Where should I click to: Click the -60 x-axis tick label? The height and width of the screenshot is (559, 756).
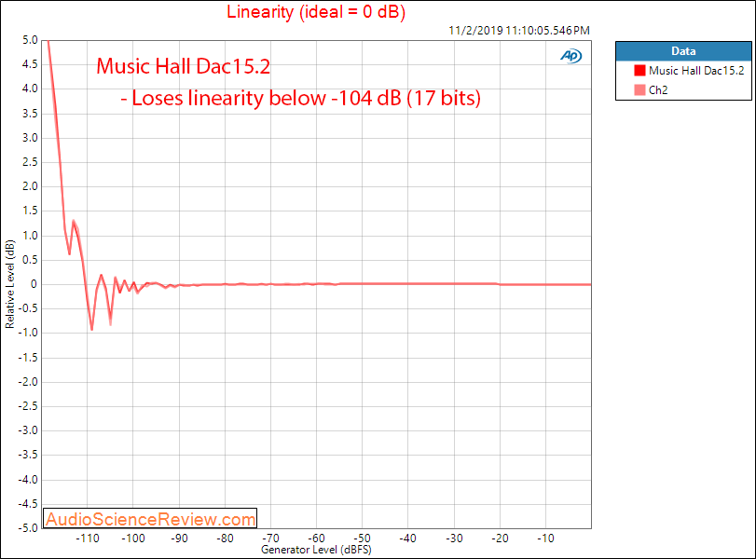pos(316,539)
